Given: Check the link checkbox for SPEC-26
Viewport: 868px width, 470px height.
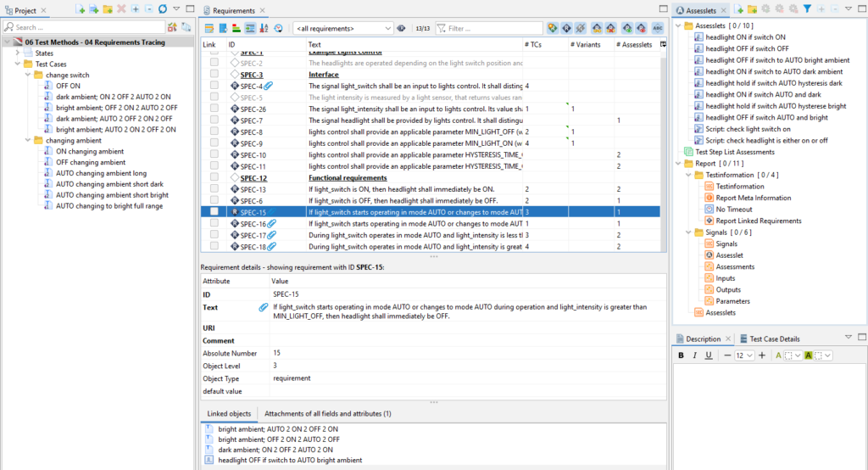Looking at the screenshot, I should point(214,109).
